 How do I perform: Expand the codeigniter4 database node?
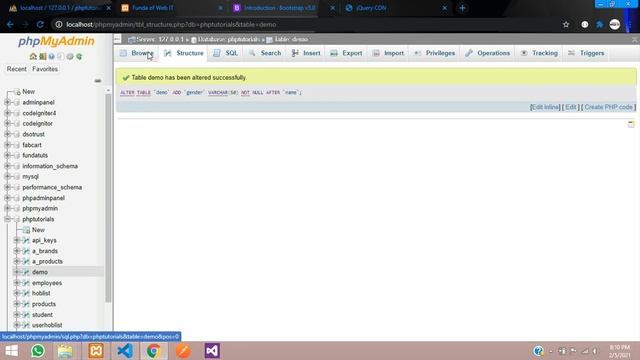click(7, 113)
